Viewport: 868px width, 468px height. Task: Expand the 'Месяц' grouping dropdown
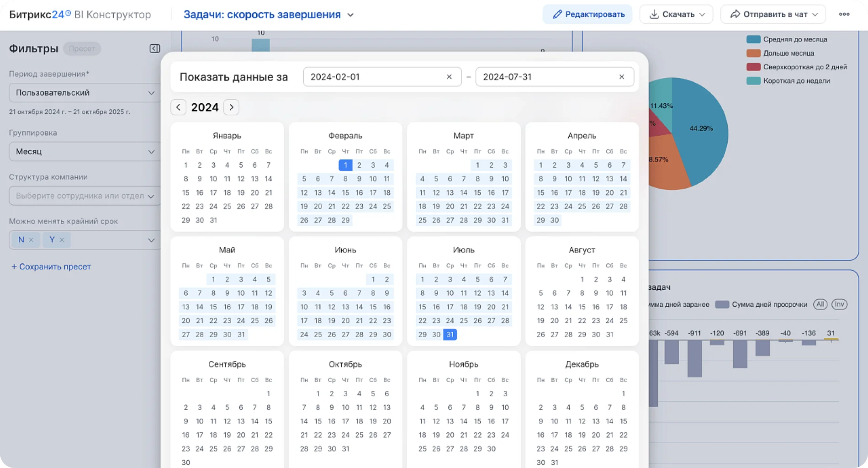coord(85,152)
